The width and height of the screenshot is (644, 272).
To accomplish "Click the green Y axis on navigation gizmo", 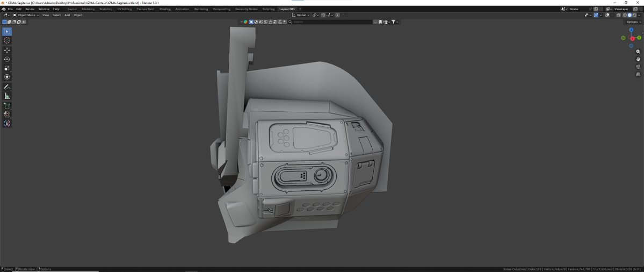I will coord(639,38).
